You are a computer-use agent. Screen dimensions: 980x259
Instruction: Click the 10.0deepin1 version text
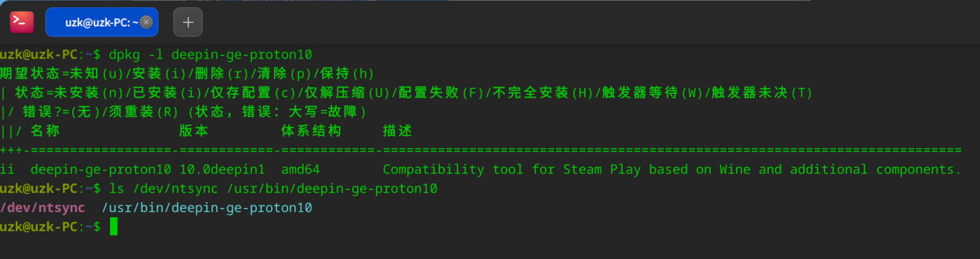(x=222, y=169)
